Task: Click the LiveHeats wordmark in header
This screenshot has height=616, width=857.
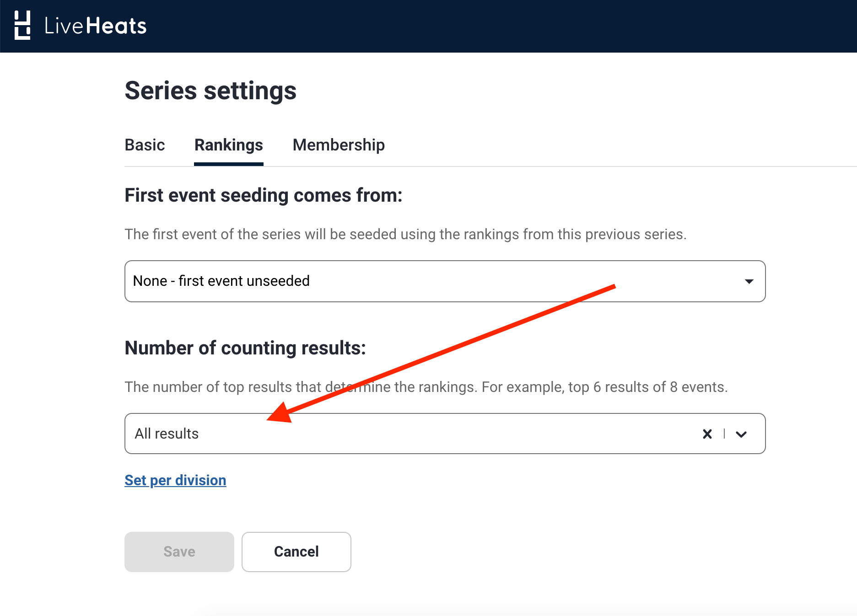Action: coord(95,26)
